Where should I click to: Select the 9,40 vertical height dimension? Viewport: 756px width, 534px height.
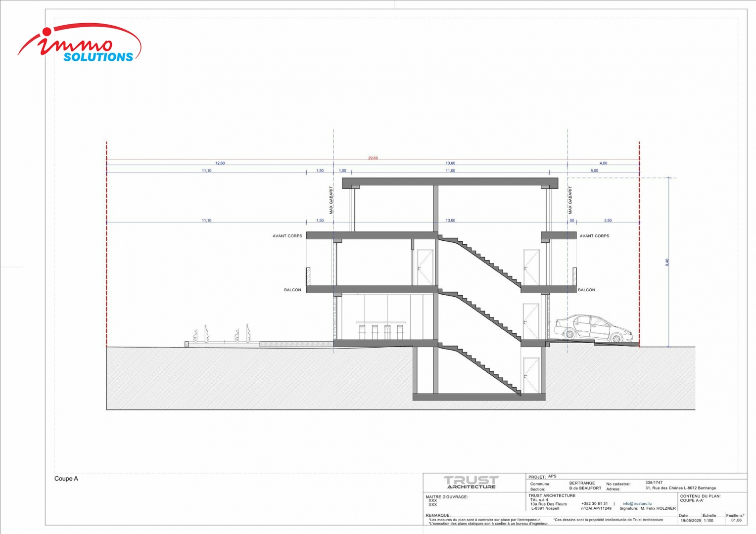coord(667,262)
